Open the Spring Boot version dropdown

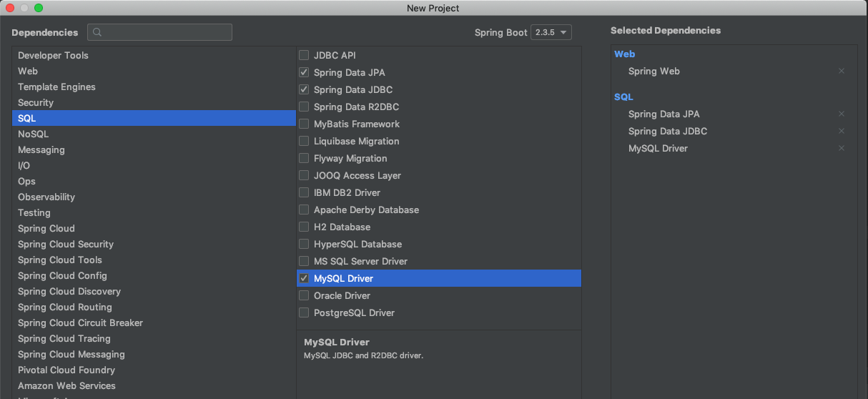point(551,32)
